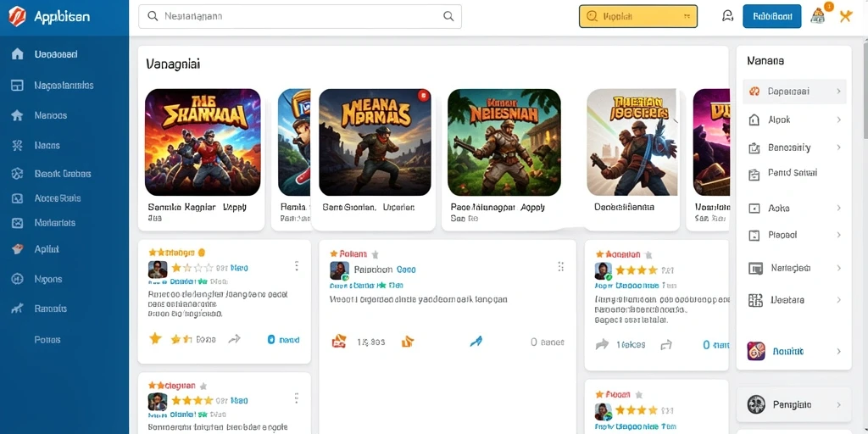Open The Shanmaai game thumbnail
Viewport: 868px width, 434px height.
(x=203, y=142)
